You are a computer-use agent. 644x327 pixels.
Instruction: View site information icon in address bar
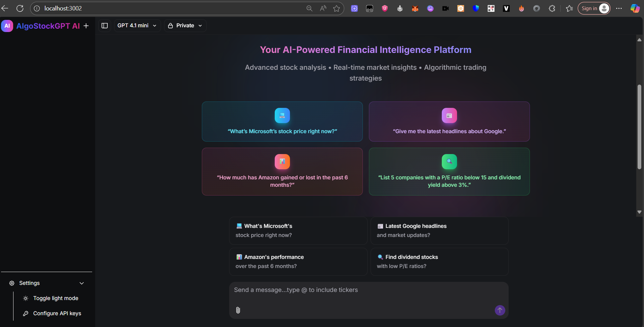pyautogui.click(x=37, y=8)
